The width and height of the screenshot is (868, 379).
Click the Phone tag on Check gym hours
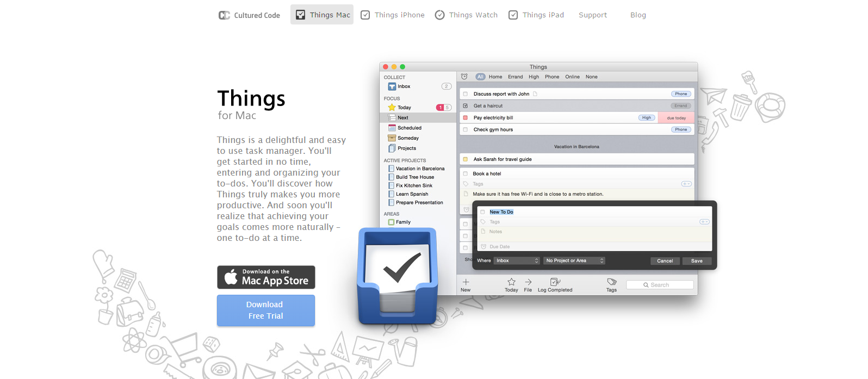pyautogui.click(x=681, y=129)
